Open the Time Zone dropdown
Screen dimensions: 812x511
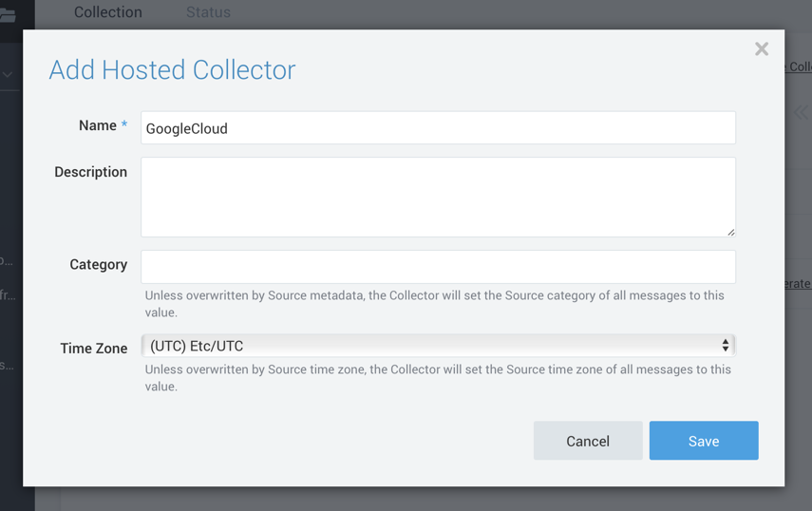coord(438,346)
